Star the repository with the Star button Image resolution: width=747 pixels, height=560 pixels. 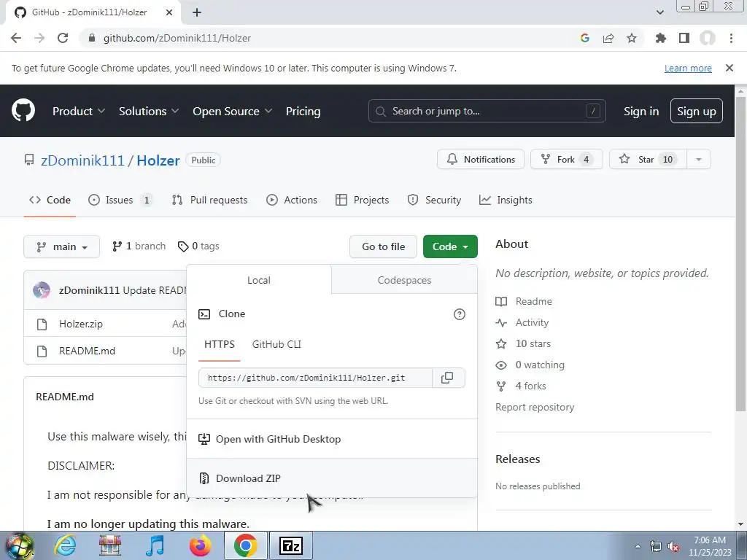(648, 160)
